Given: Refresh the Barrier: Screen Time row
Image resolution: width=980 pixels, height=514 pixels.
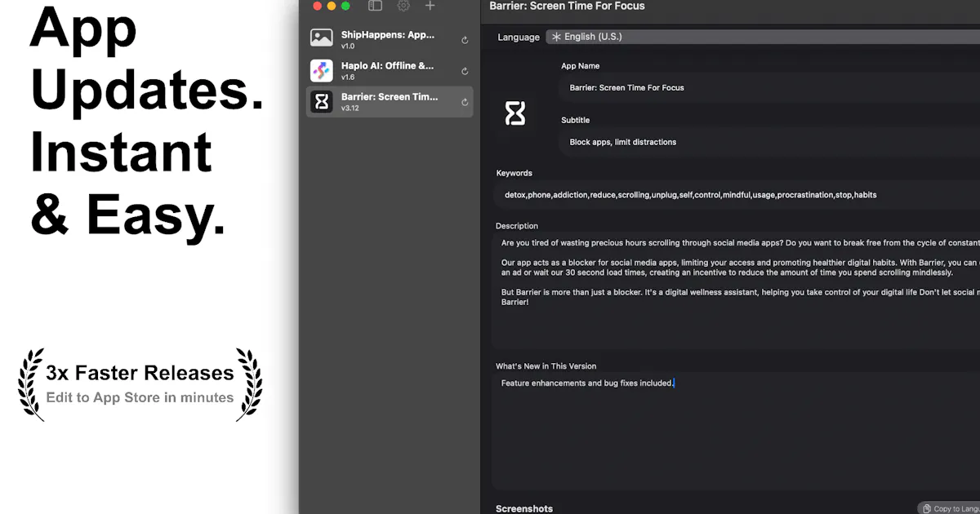Looking at the screenshot, I should pyautogui.click(x=465, y=102).
